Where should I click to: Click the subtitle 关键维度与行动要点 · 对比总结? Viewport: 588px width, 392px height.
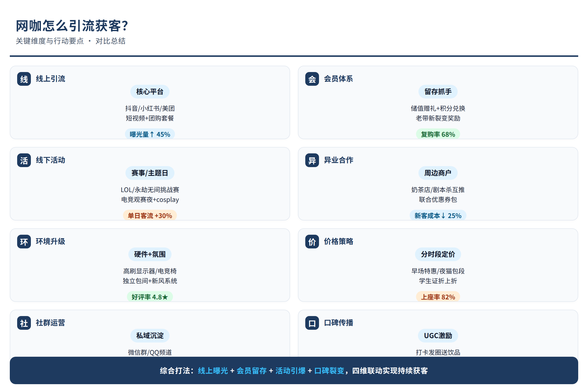(x=71, y=41)
